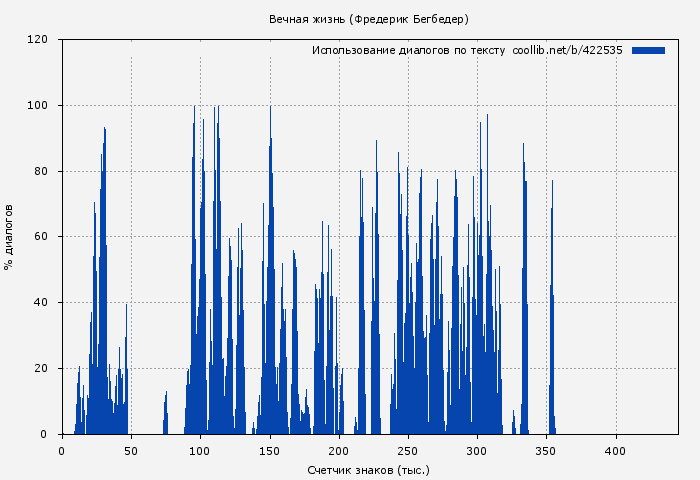Click the y-axis tick label 100
700x480 pixels.
pyautogui.click(x=38, y=106)
